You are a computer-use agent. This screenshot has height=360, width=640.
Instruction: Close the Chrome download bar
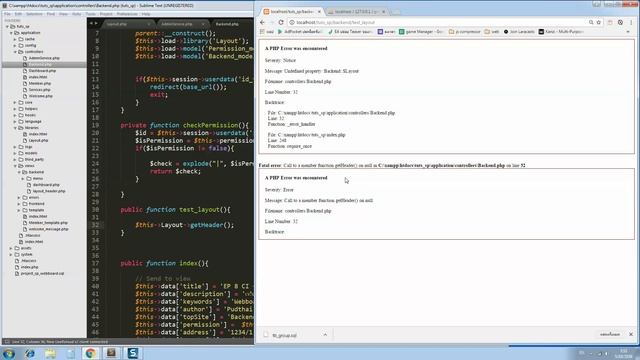(631, 334)
